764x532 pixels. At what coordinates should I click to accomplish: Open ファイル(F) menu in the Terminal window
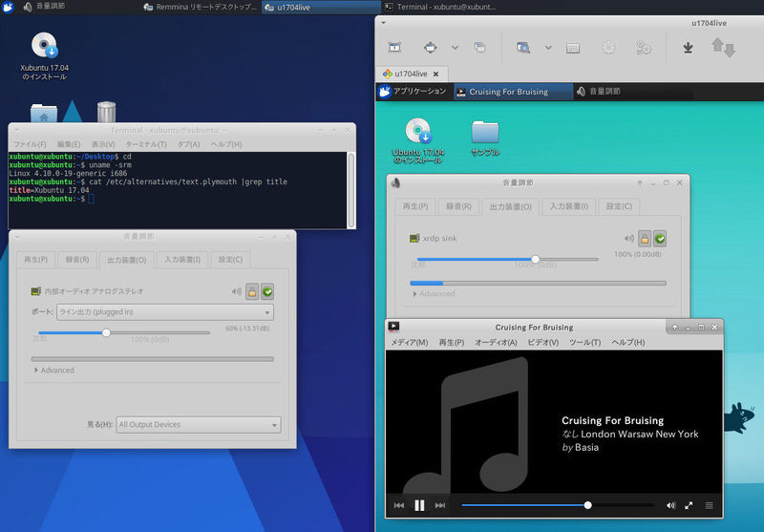[x=30, y=144]
